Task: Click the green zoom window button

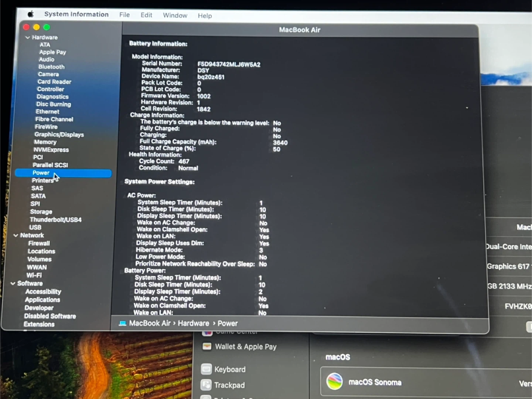Action: tap(47, 27)
